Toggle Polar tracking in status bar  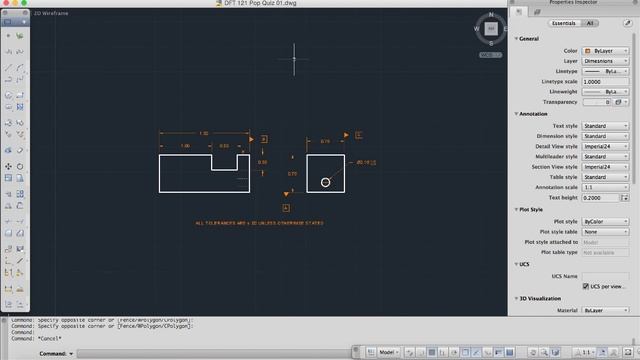click(x=454, y=352)
